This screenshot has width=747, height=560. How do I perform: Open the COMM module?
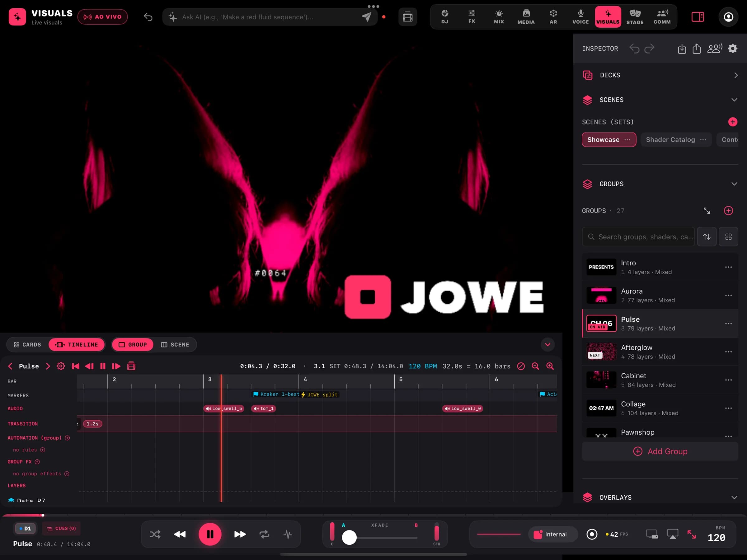point(662,16)
